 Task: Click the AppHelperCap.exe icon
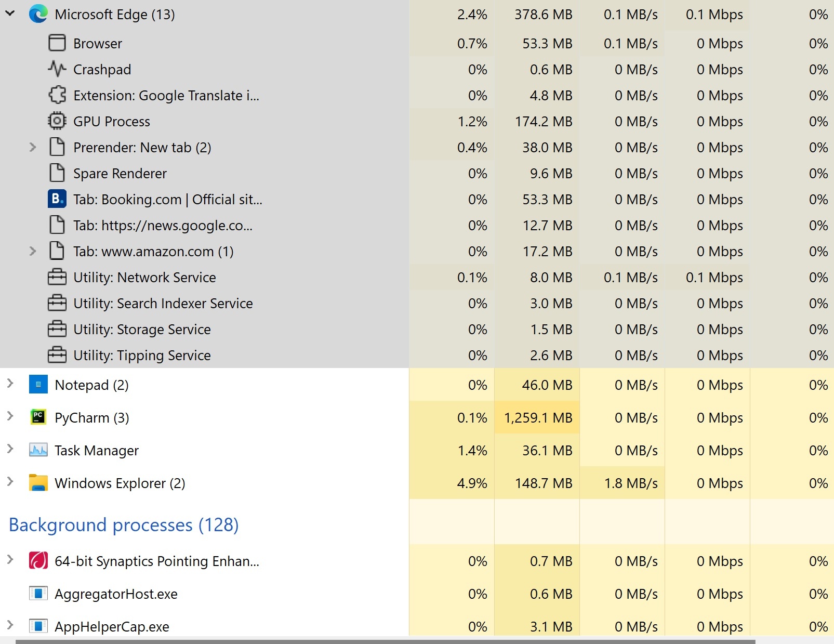click(38, 626)
